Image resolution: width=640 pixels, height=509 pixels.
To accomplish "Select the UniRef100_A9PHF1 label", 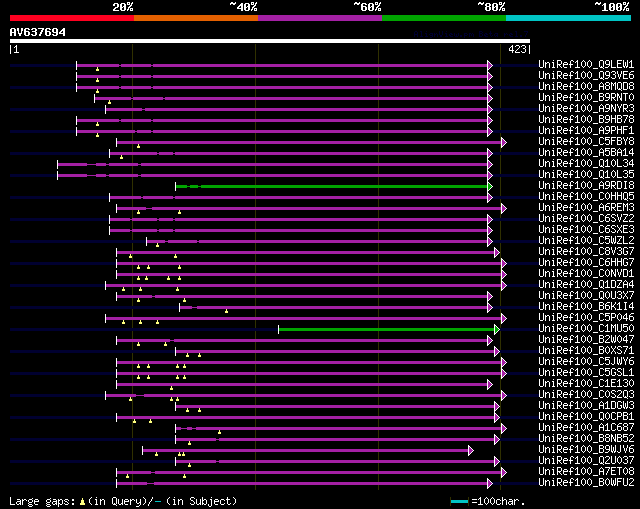I will pyautogui.click(x=586, y=131).
